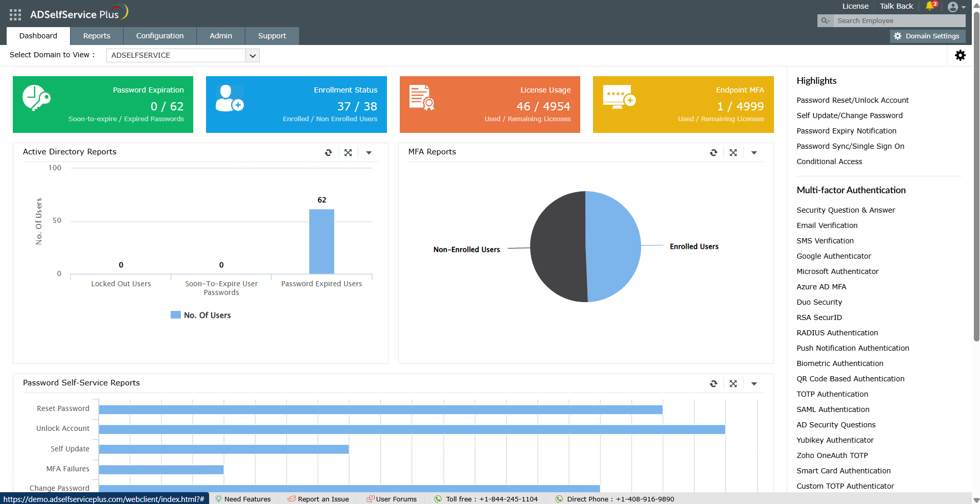Screen dimensions: 980x504
Task: Refresh Password Self-Service Reports widget
Action: pos(714,383)
